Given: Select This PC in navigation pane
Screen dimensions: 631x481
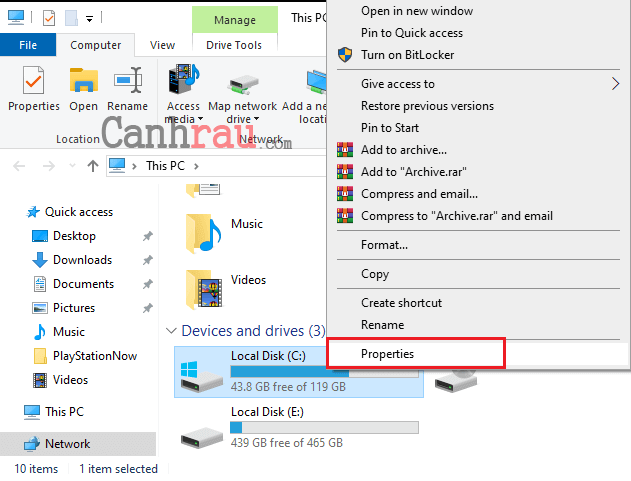Looking at the screenshot, I should (64, 412).
